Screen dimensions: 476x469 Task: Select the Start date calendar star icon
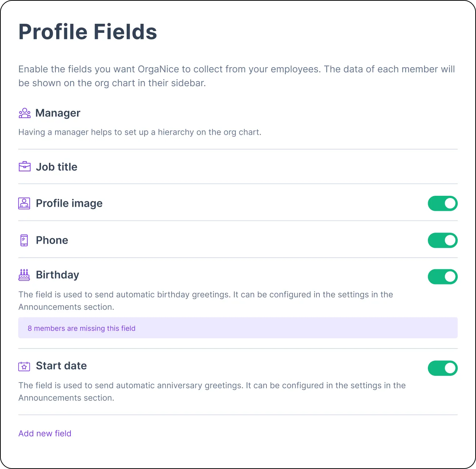click(24, 366)
